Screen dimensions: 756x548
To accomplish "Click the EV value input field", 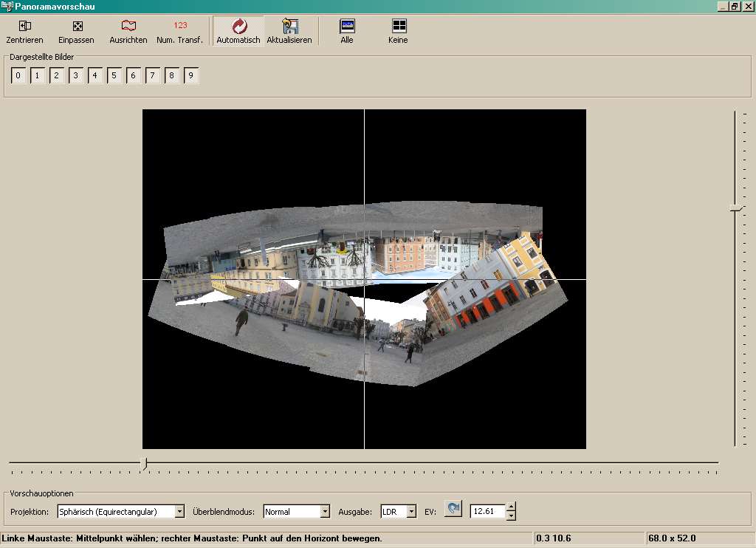I will coord(487,511).
